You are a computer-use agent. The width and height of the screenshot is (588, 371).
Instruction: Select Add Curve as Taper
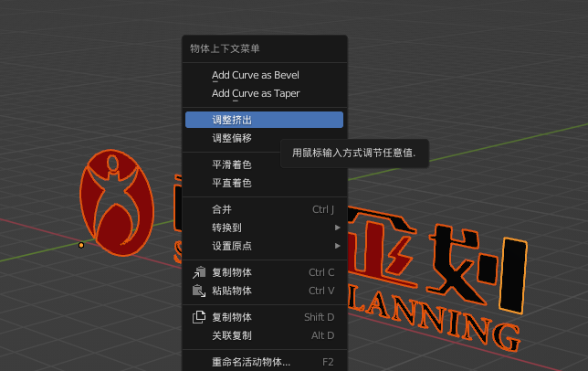click(255, 93)
